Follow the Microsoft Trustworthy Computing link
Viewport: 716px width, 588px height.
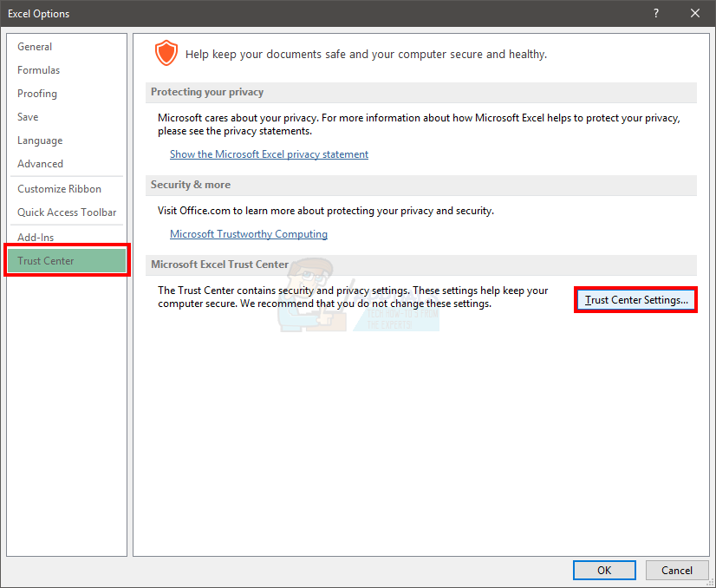pyautogui.click(x=249, y=234)
